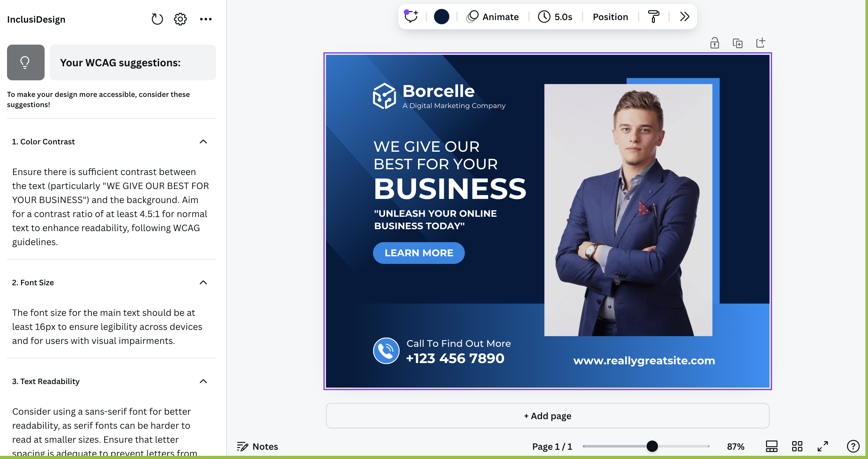Open the help question mark icon

pos(853,446)
